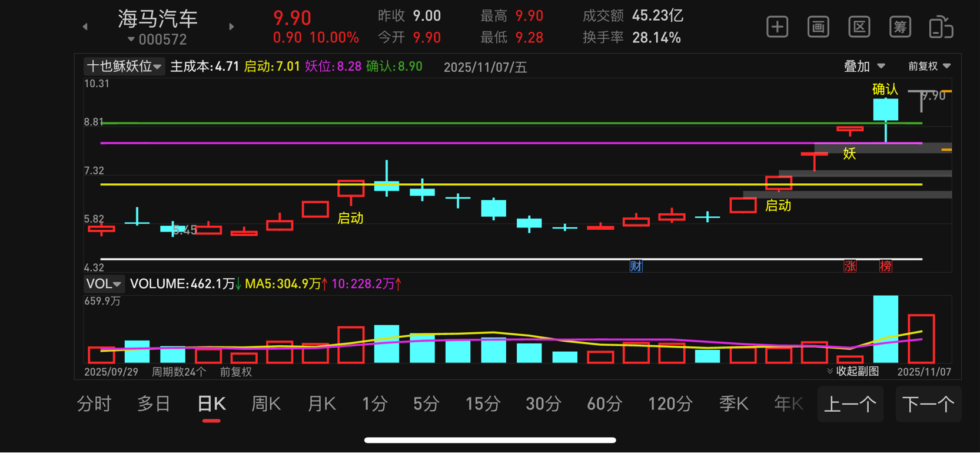Tap the 昨收 9.00 value
This screenshot has width=980, height=453.
[427, 16]
